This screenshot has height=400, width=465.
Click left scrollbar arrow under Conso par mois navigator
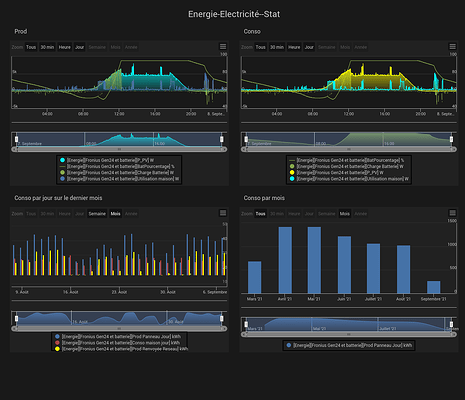(x=244, y=334)
